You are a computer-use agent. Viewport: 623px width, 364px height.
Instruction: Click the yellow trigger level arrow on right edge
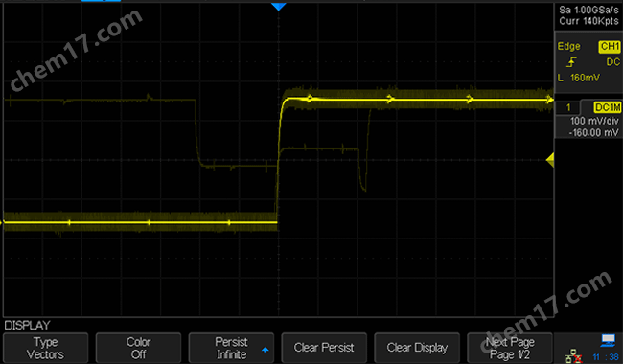(550, 160)
